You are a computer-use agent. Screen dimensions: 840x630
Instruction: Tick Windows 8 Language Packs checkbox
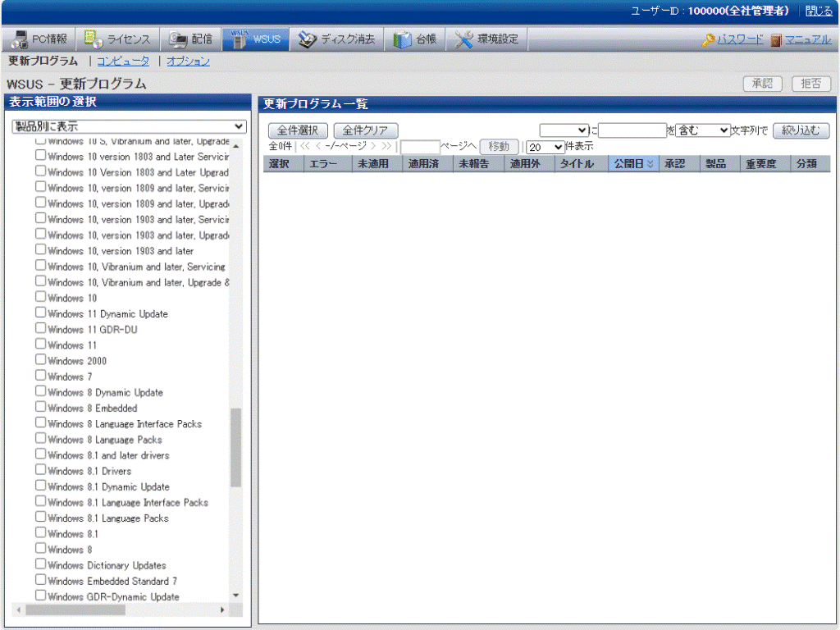pyautogui.click(x=41, y=438)
